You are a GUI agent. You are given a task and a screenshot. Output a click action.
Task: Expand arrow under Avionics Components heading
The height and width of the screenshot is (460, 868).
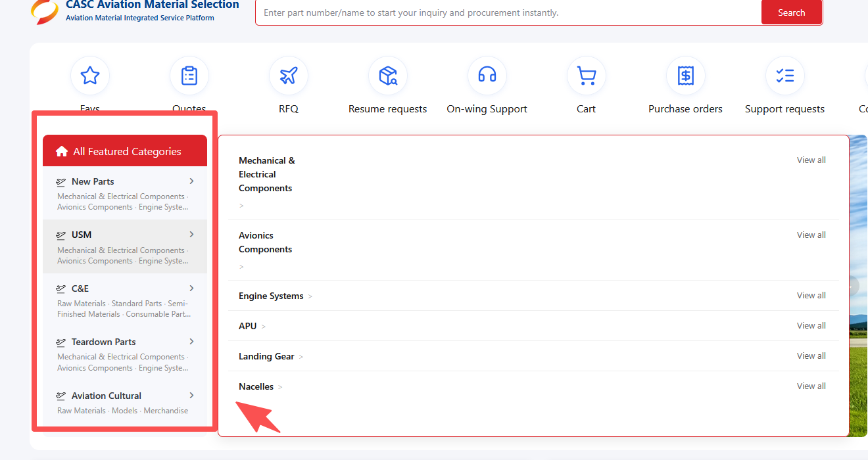point(241,267)
